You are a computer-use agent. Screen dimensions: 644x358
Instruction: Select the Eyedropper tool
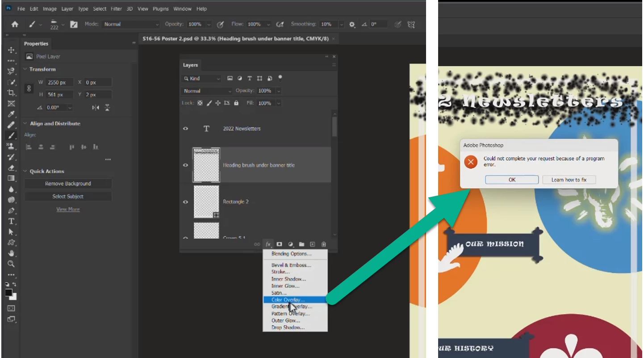click(x=12, y=114)
